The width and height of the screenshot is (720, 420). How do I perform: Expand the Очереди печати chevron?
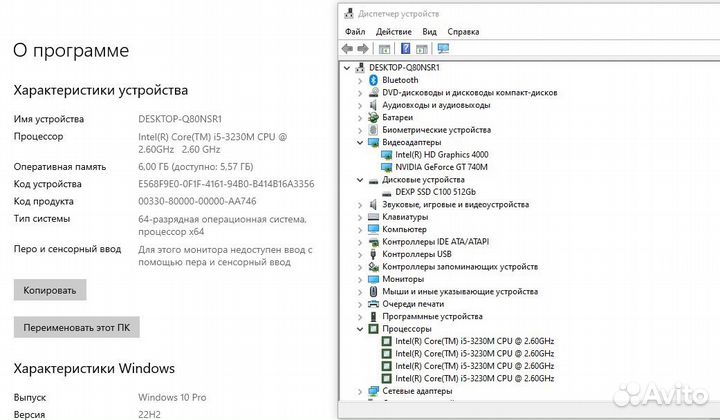(360, 304)
